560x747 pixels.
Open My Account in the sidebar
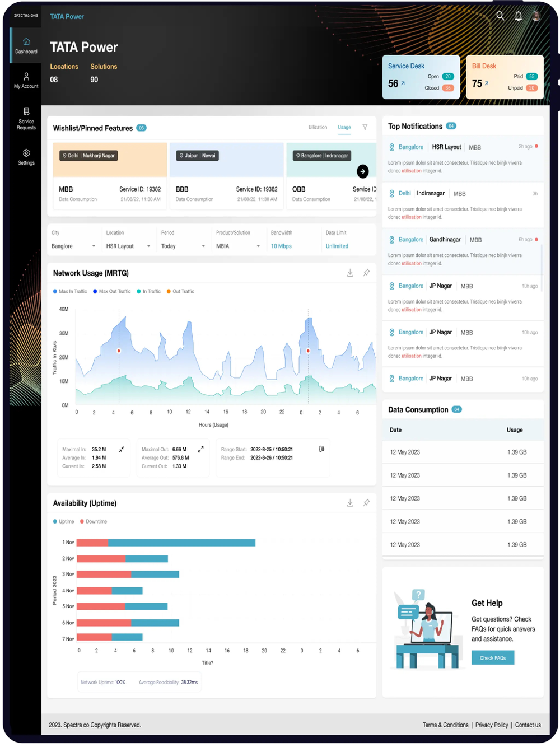point(26,81)
